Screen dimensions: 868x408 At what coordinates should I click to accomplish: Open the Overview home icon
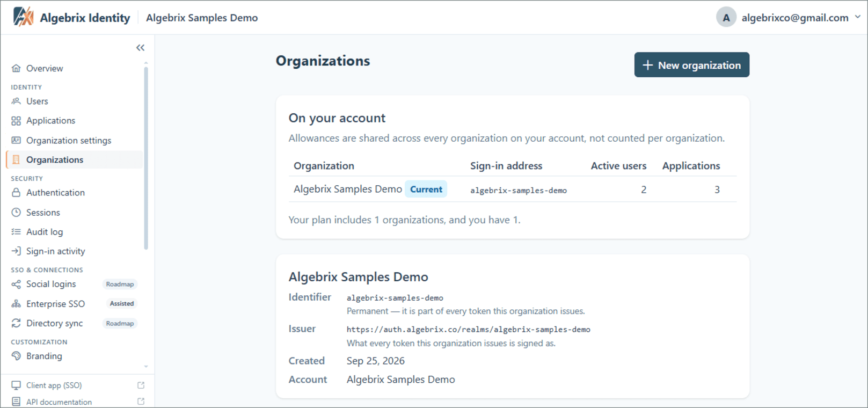point(16,68)
